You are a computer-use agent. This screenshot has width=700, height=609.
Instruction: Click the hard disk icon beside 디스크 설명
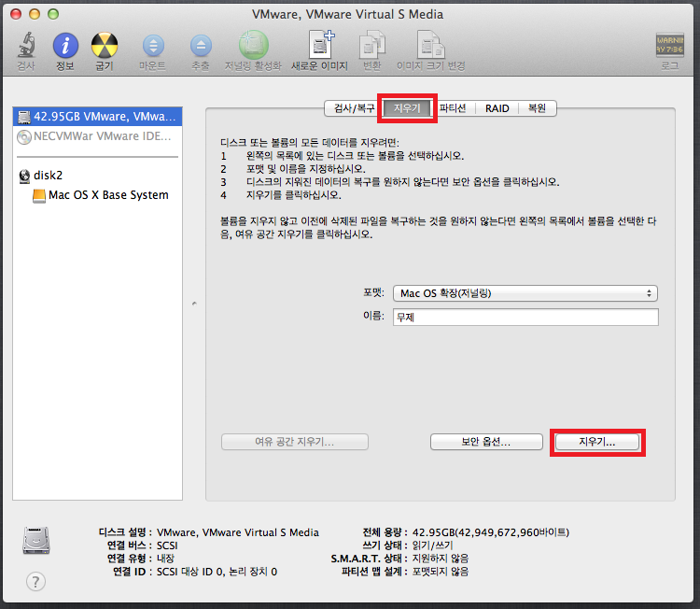[x=36, y=540]
